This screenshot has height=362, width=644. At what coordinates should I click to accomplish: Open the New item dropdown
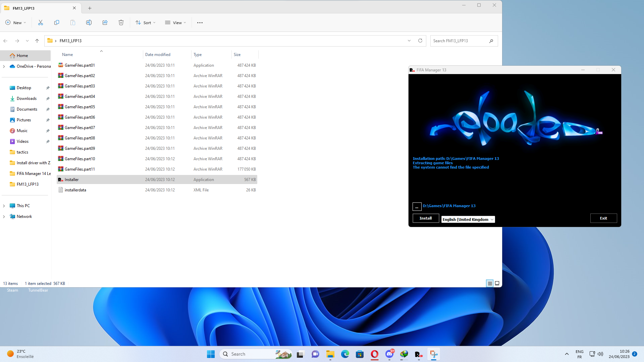[x=16, y=22]
